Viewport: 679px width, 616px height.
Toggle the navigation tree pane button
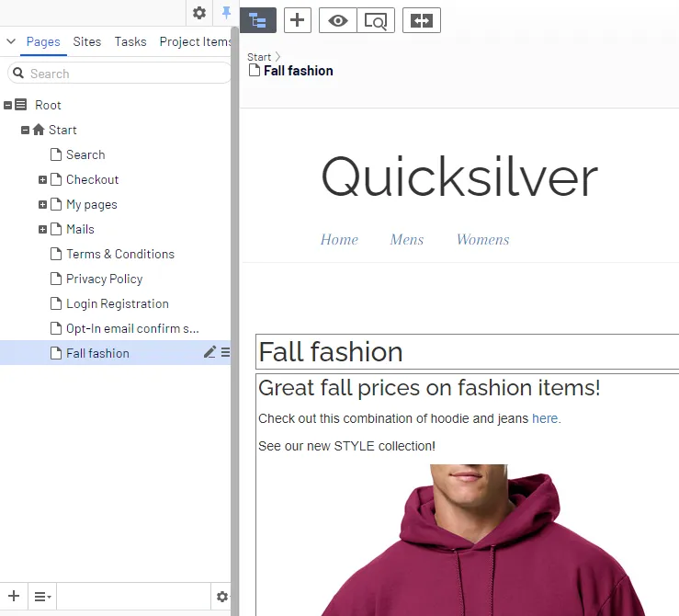(258, 20)
